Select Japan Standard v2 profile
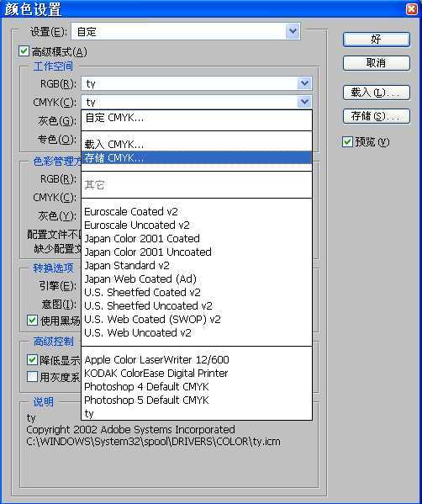 197,266
